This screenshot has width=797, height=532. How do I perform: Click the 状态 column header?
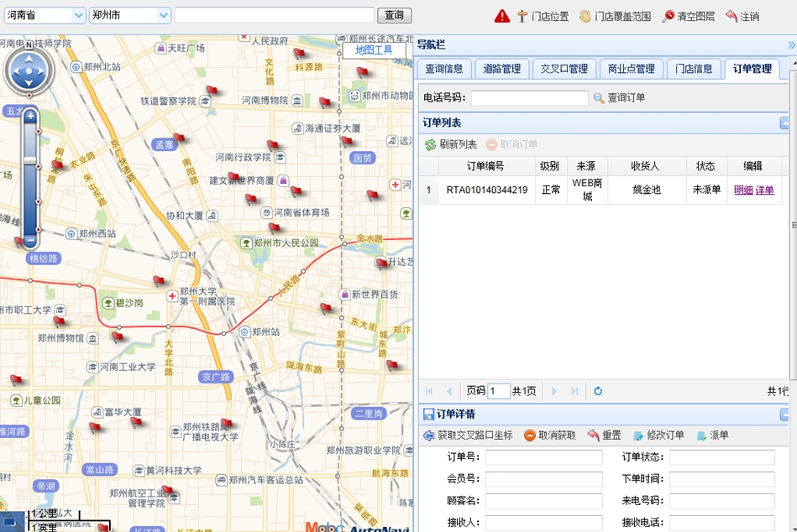(705, 166)
